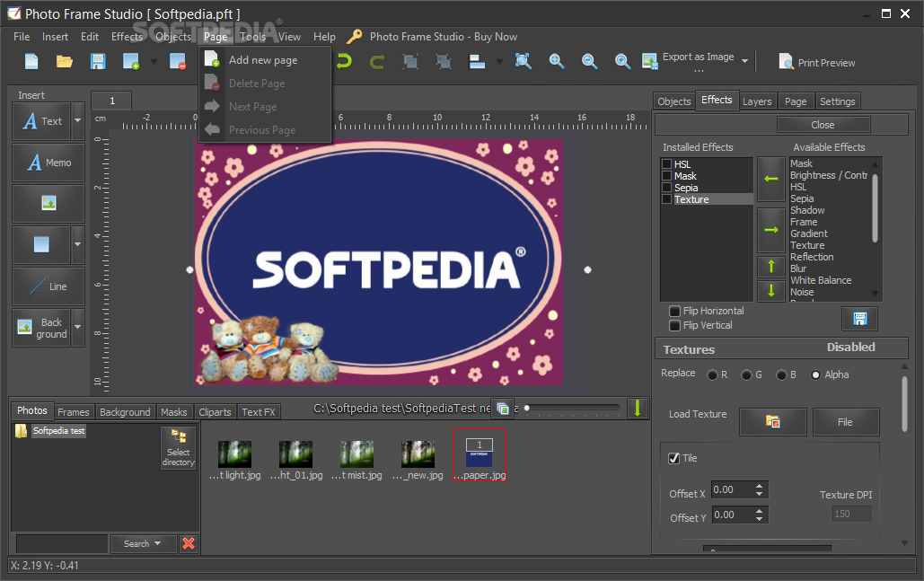The image size is (924, 581).
Task: Click the File button for Load Texture
Action: (x=846, y=422)
